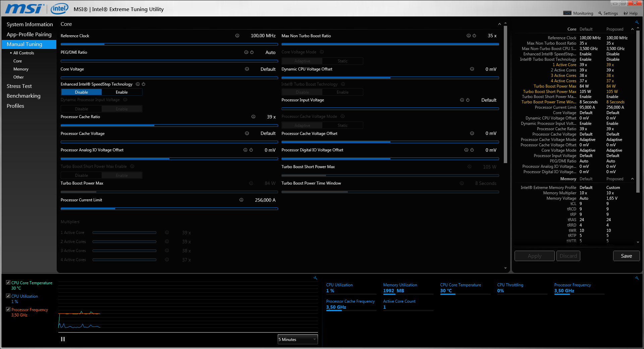644x349 pixels.
Task: Click info icon for Max Non Turbo Boost Ratio
Action: pyautogui.click(x=469, y=36)
